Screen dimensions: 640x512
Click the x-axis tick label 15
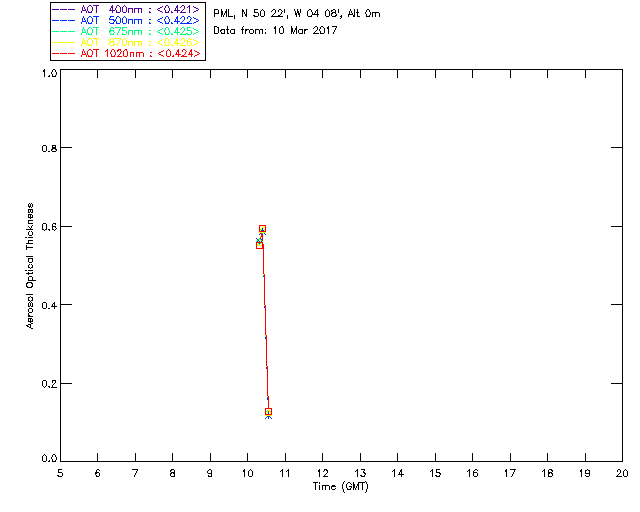coord(435,473)
